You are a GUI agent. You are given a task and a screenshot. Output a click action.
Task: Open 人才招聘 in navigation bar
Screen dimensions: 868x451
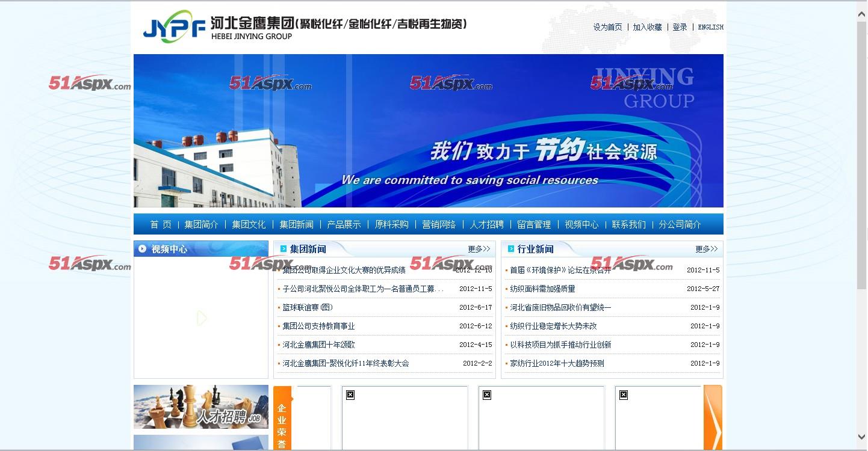(486, 224)
